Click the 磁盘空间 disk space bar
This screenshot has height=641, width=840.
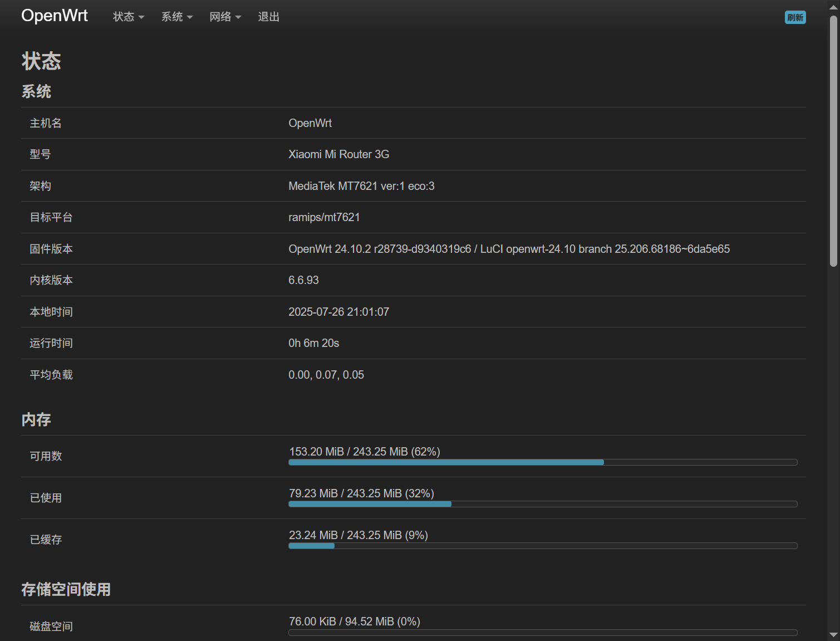[543, 632]
